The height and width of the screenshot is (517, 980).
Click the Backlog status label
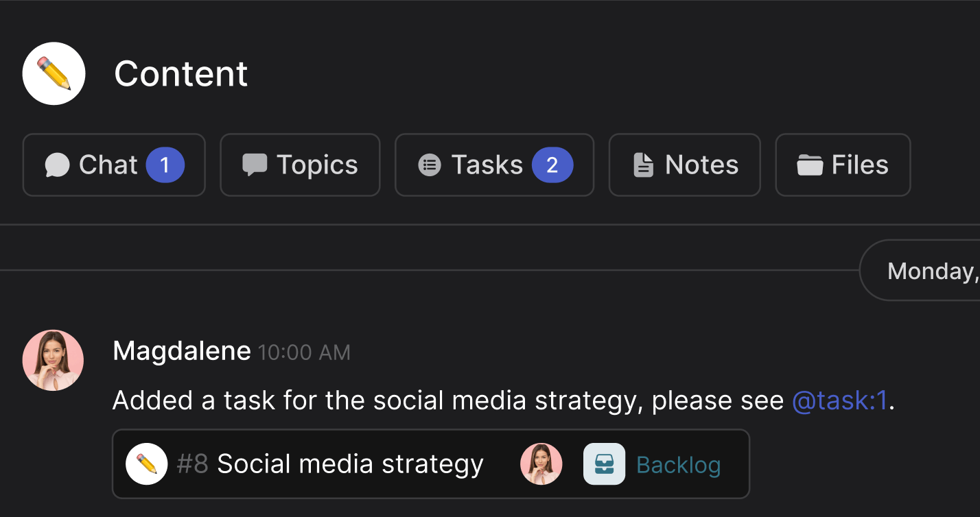click(678, 464)
